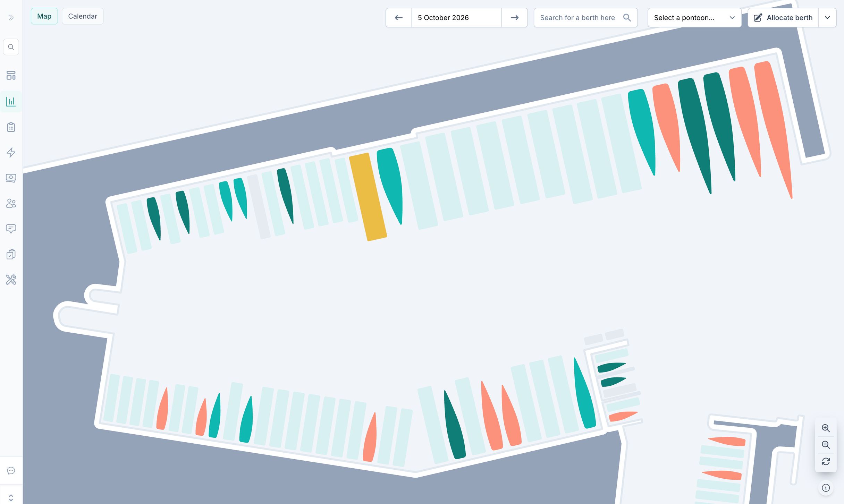Switch to the Map tab
Viewport: 844px width, 504px height.
tap(44, 16)
